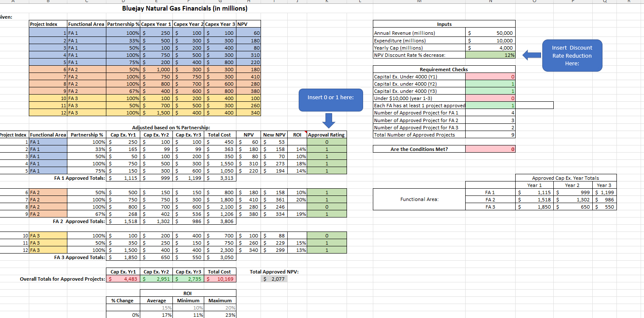This screenshot has width=644, height=318.
Task: Click the Insert Discount Rate Reduction callout shape
Action: [572, 55]
